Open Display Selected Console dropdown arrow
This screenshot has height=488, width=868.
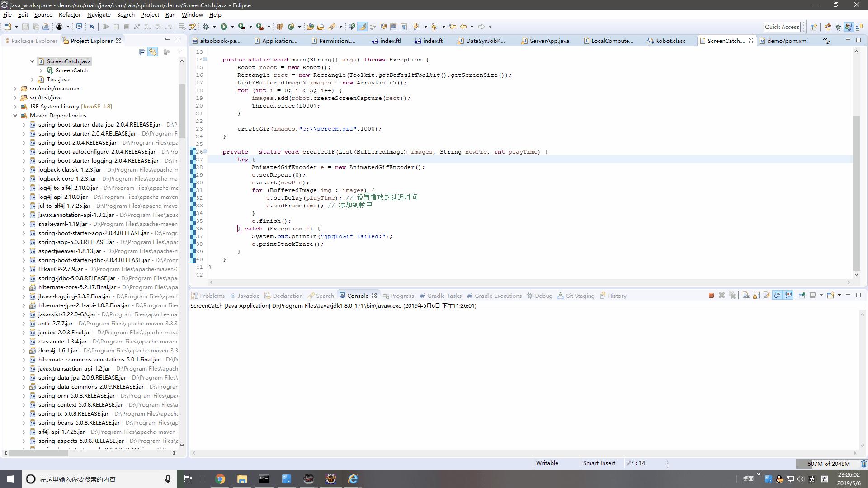pyautogui.click(x=821, y=296)
